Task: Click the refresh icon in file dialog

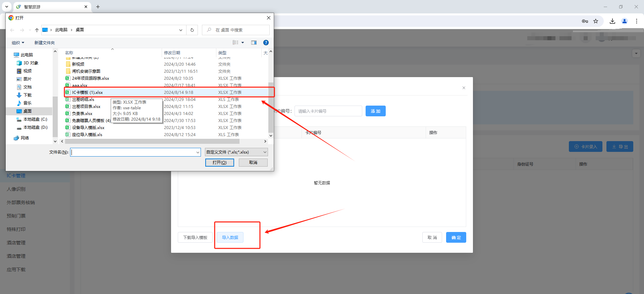Action: pyautogui.click(x=192, y=30)
